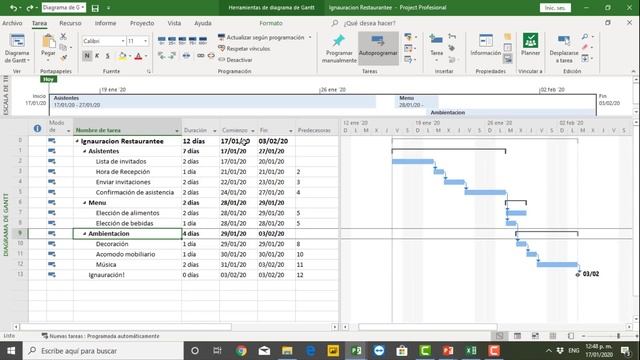
Task: Click Nuevas tareas: Programada automáticamente in status bar
Action: 100,336
